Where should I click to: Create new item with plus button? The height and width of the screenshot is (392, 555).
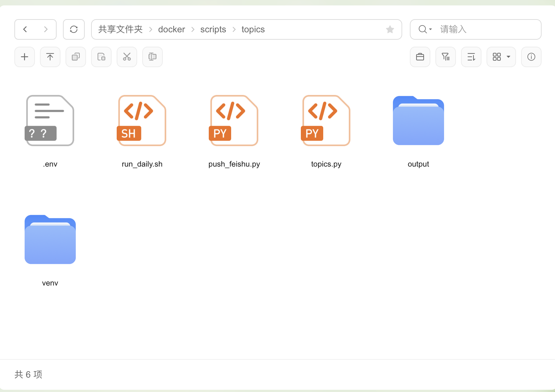25,57
